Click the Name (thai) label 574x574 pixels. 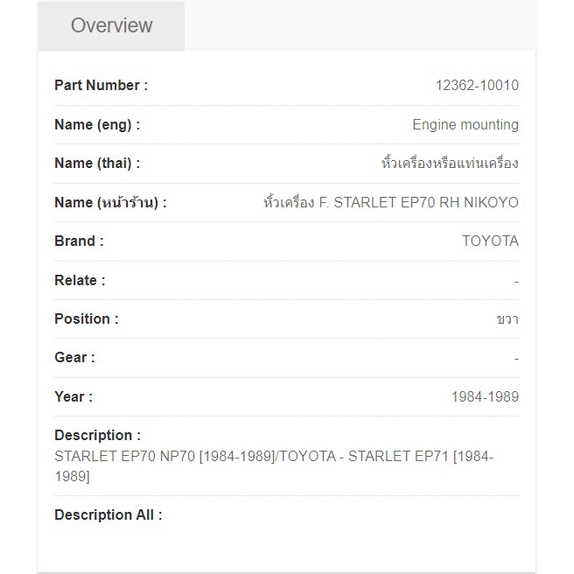[x=97, y=163]
